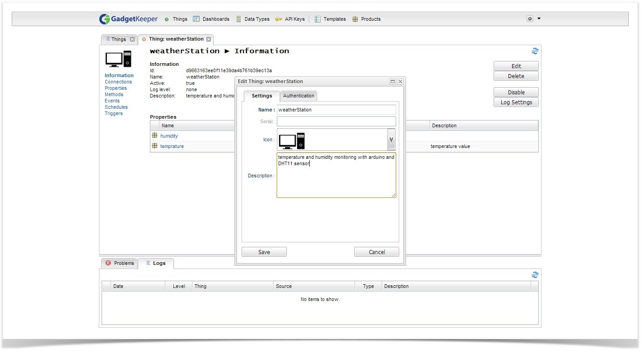644x352 pixels.
Task: Click the Edit button
Action: tap(516, 66)
